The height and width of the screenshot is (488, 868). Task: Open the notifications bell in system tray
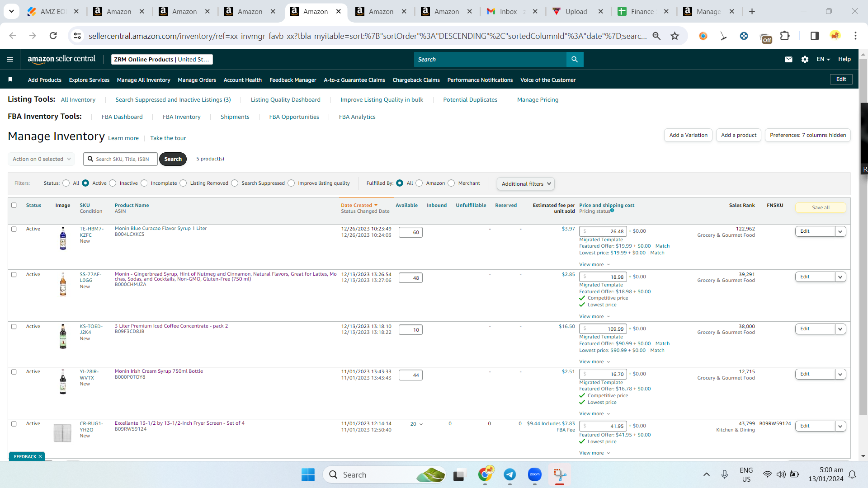click(x=852, y=474)
